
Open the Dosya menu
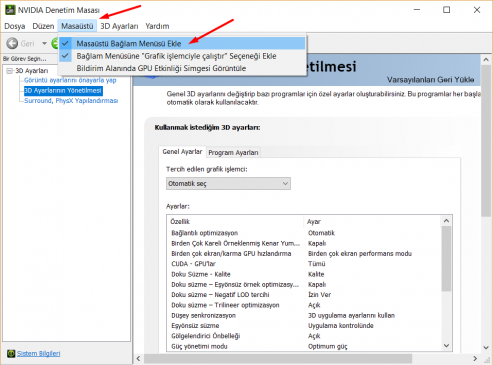15,26
